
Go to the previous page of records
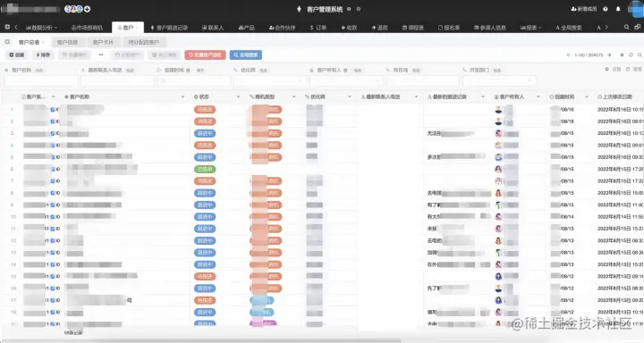click(x=569, y=55)
